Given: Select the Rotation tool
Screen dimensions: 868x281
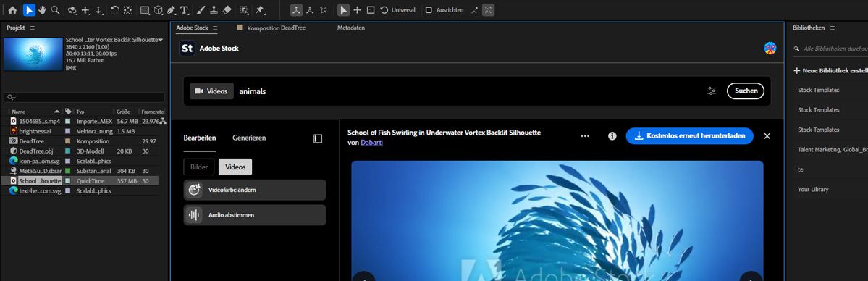Looking at the screenshot, I should coord(114,10).
